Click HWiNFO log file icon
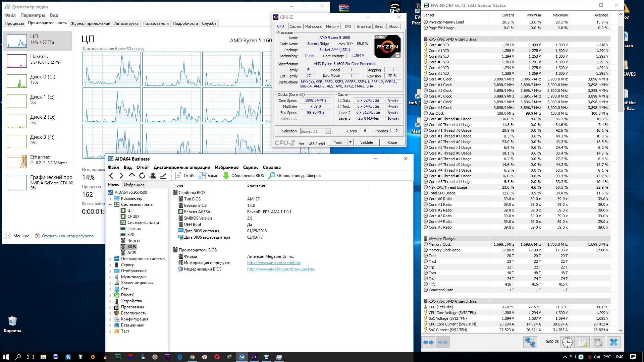The height and width of the screenshot is (362, 644). tap(583, 342)
